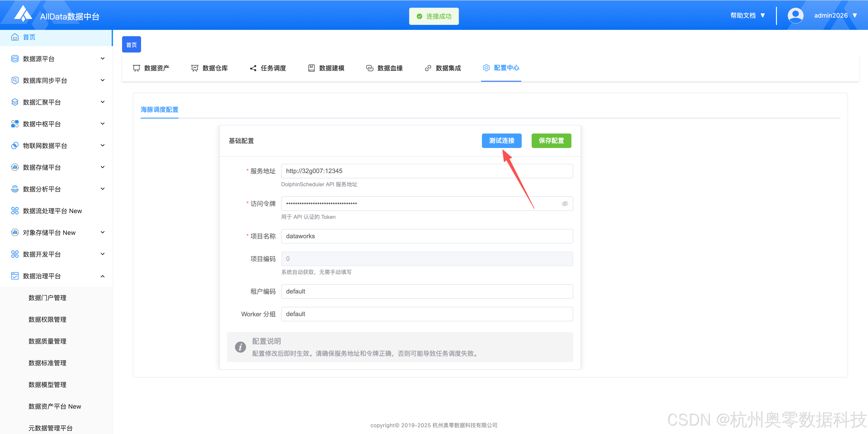
Task: Collapse 数据治理平台 menu chevron
Action: 103,276
